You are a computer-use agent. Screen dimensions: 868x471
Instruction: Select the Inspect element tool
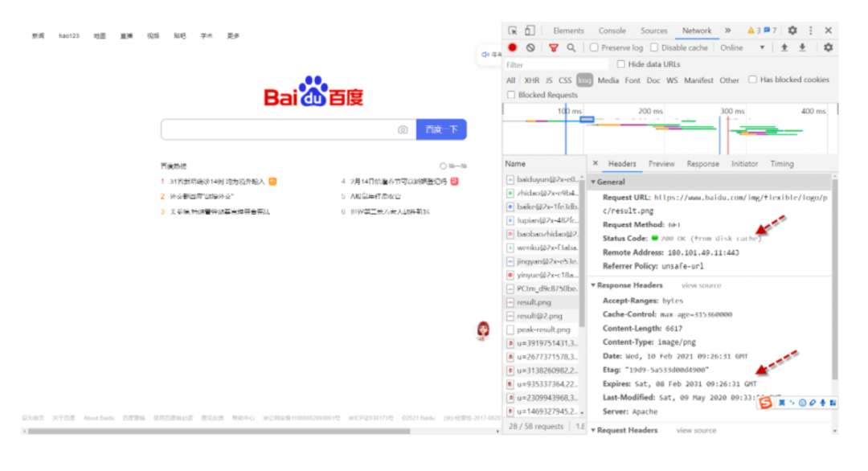pyautogui.click(x=514, y=30)
